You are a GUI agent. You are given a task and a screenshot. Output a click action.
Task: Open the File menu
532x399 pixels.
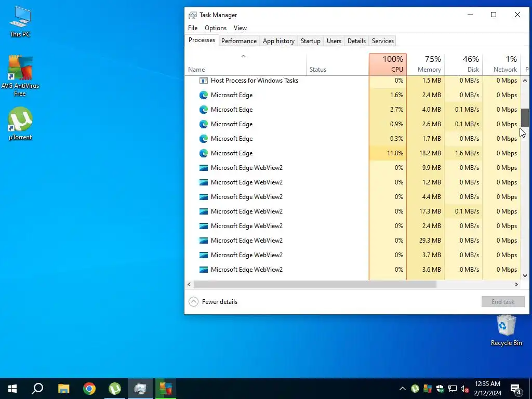coord(193,28)
